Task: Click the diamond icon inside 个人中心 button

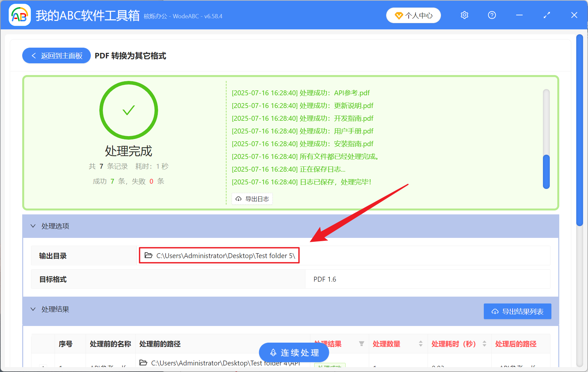Action: (x=399, y=15)
